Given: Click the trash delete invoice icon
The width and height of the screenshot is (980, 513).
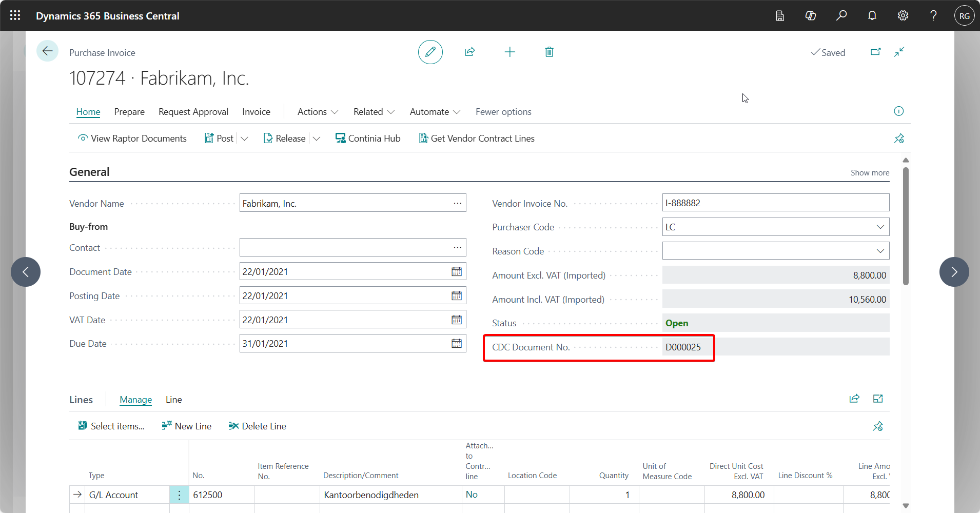Looking at the screenshot, I should coord(549,52).
